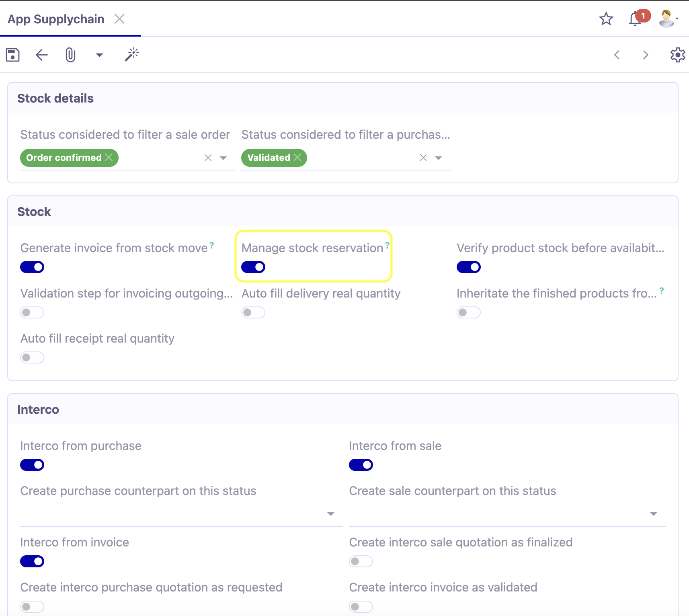689x616 pixels.
Task: Remove the Order confirmed status tag
Action: coord(109,158)
